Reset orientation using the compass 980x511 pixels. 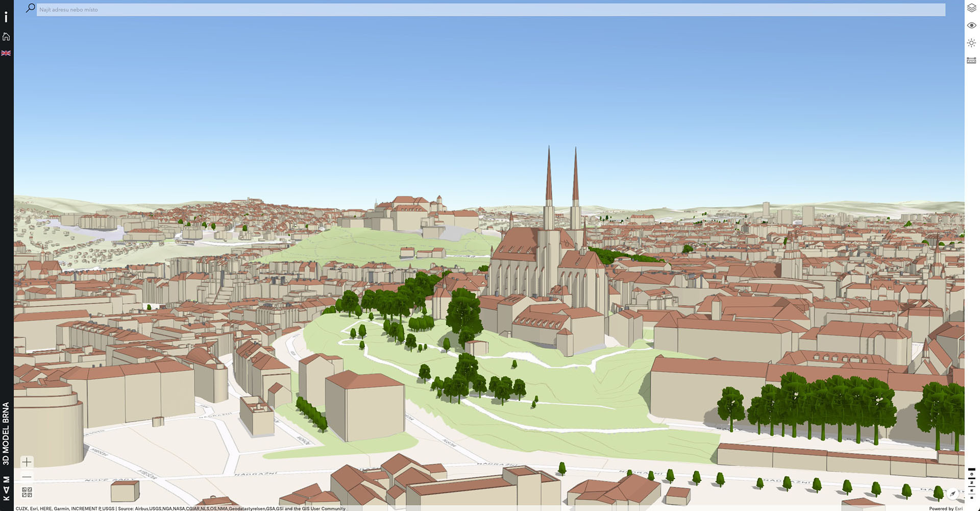point(952,494)
